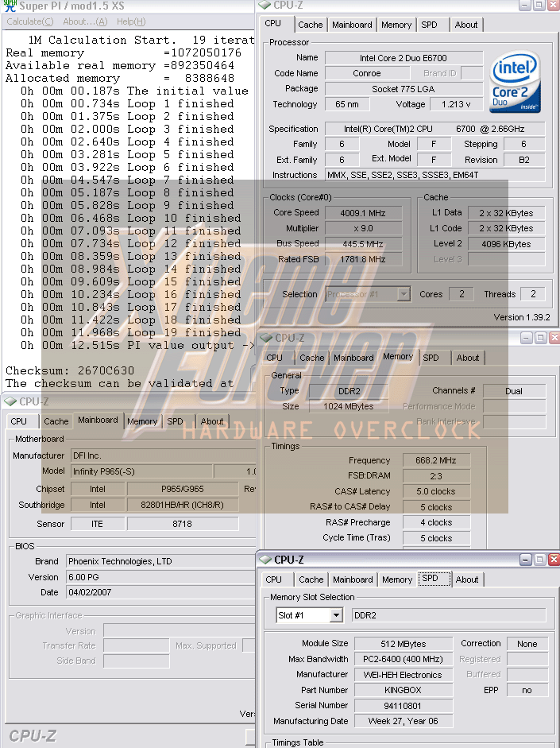Select Cache tab in the Motherboard window

point(56,421)
